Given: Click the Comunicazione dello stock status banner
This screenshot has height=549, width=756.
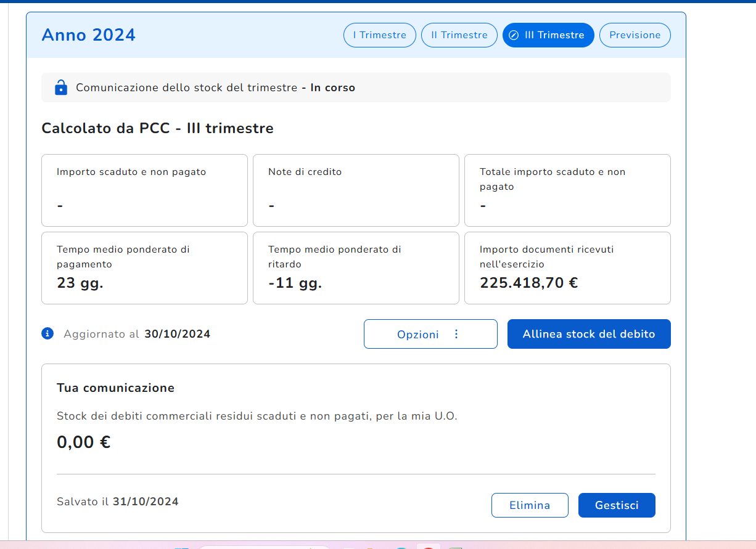Looking at the screenshot, I should pos(355,87).
